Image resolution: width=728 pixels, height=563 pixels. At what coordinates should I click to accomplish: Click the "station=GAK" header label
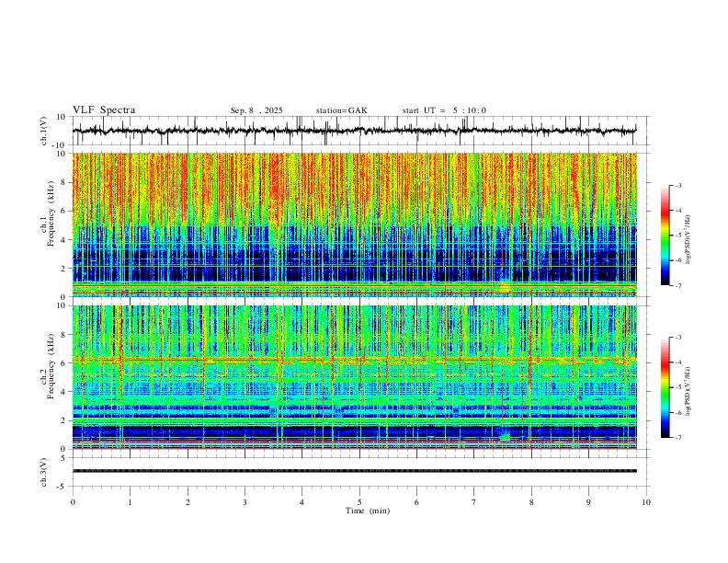coord(341,110)
